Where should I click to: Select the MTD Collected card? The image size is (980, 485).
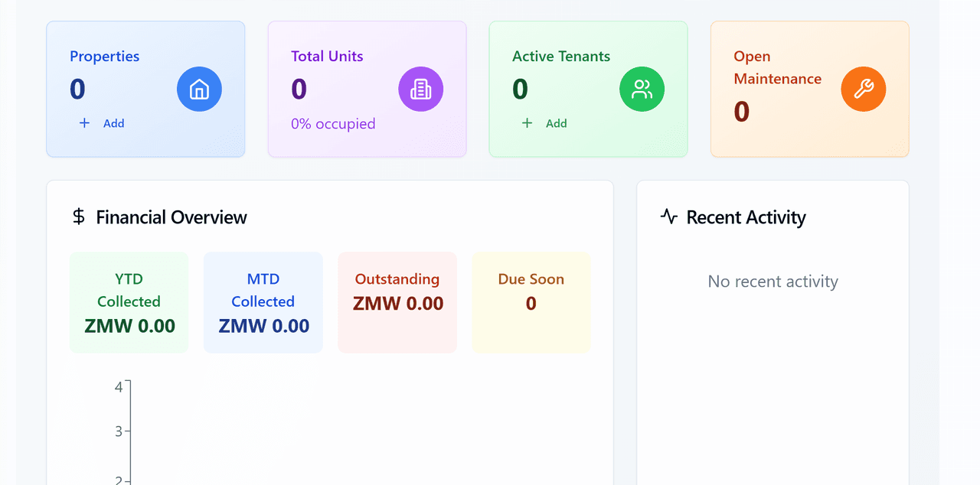coord(263,301)
